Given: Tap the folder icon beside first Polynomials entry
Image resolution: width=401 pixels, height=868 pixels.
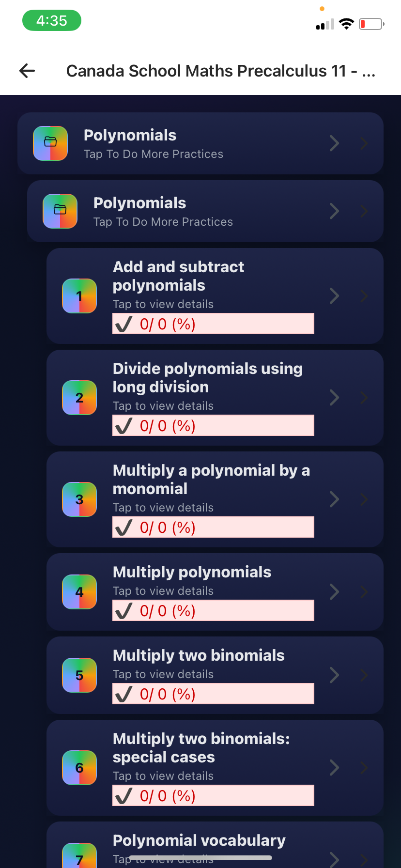Looking at the screenshot, I should point(50,143).
